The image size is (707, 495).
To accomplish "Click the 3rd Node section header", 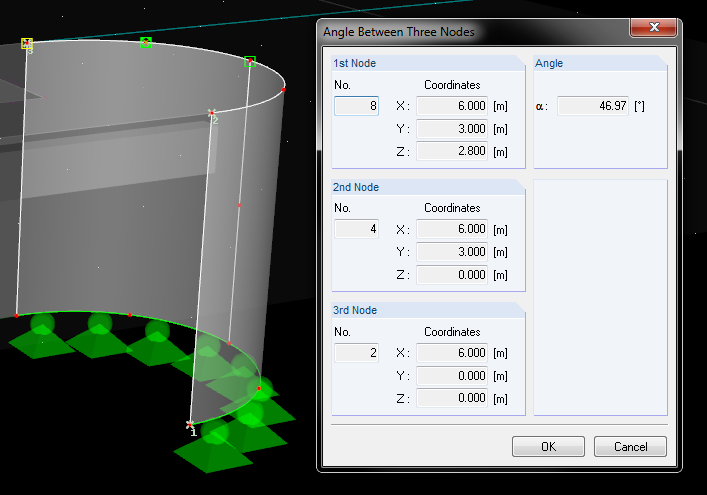I will [x=428, y=310].
